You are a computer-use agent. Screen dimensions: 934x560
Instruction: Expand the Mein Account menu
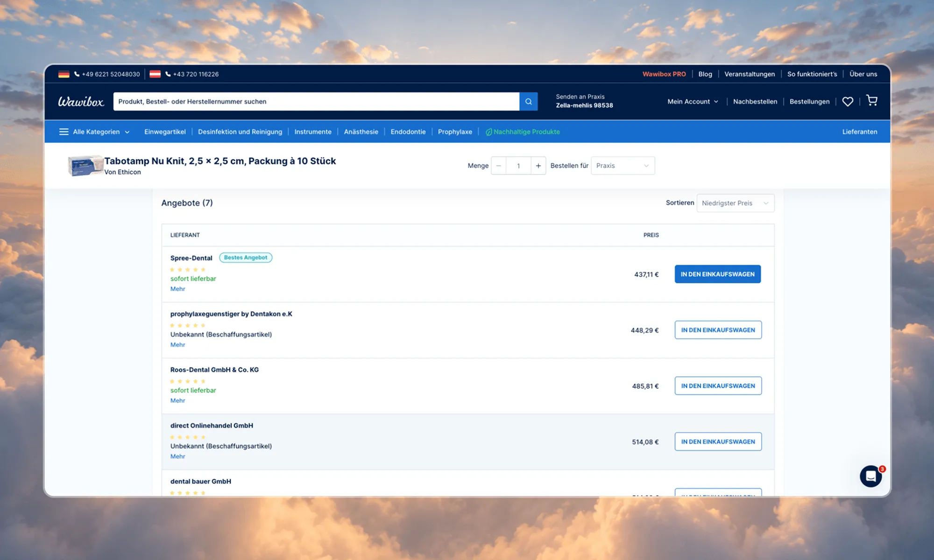(x=693, y=101)
